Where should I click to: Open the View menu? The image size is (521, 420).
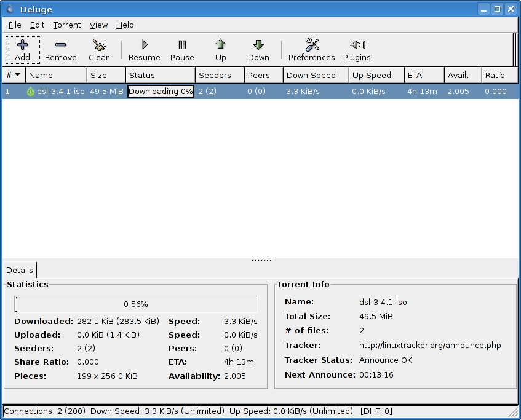click(x=98, y=25)
